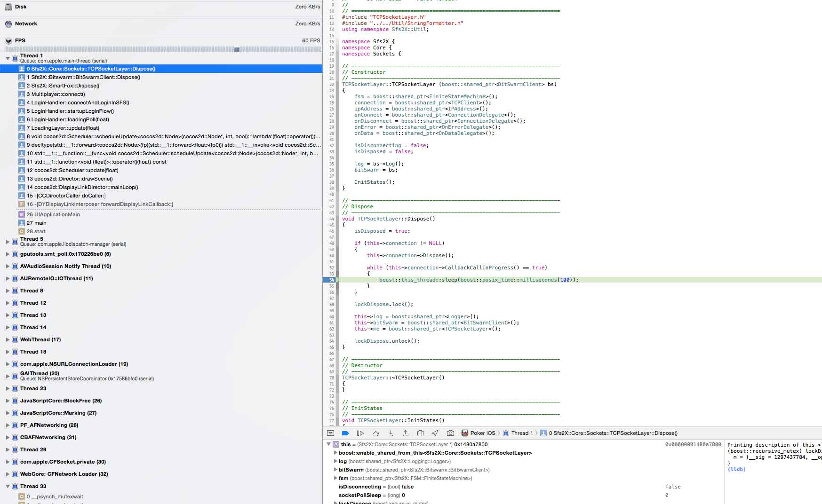Image resolution: width=822 pixels, height=504 pixels.
Task: Open the FPS gauge report
Action: (x=20, y=40)
